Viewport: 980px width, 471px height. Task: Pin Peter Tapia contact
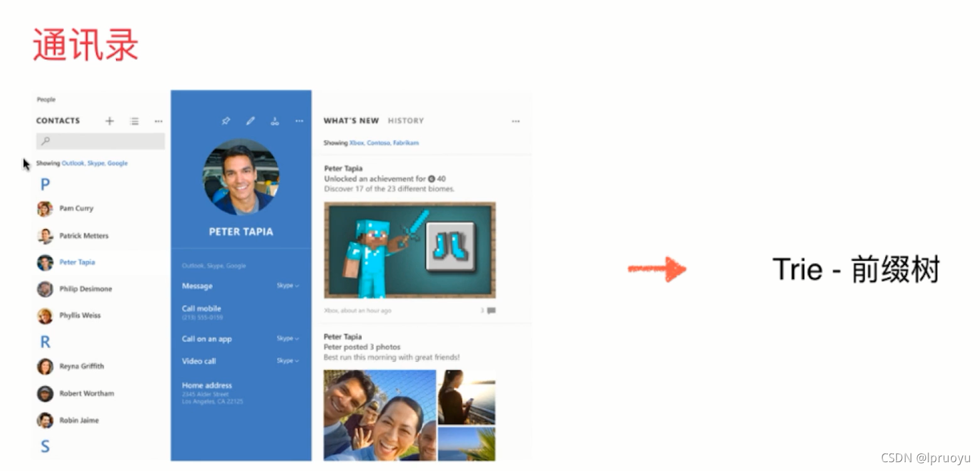pyautogui.click(x=226, y=121)
